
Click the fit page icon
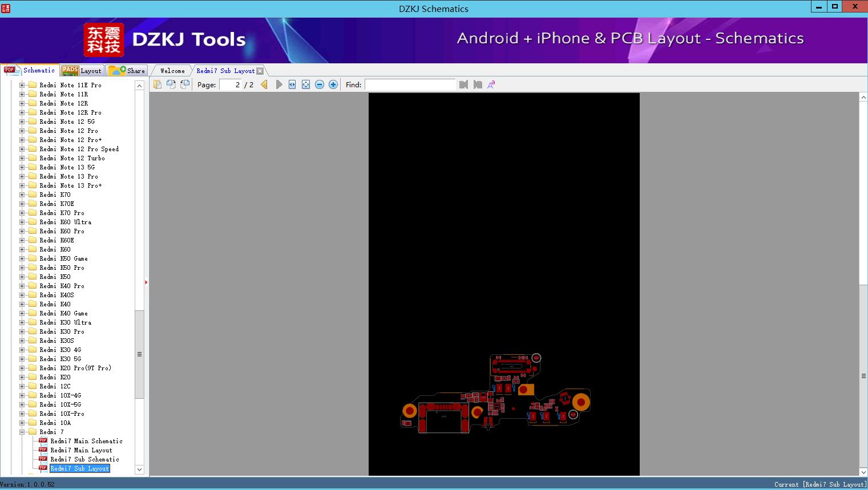[x=306, y=84]
